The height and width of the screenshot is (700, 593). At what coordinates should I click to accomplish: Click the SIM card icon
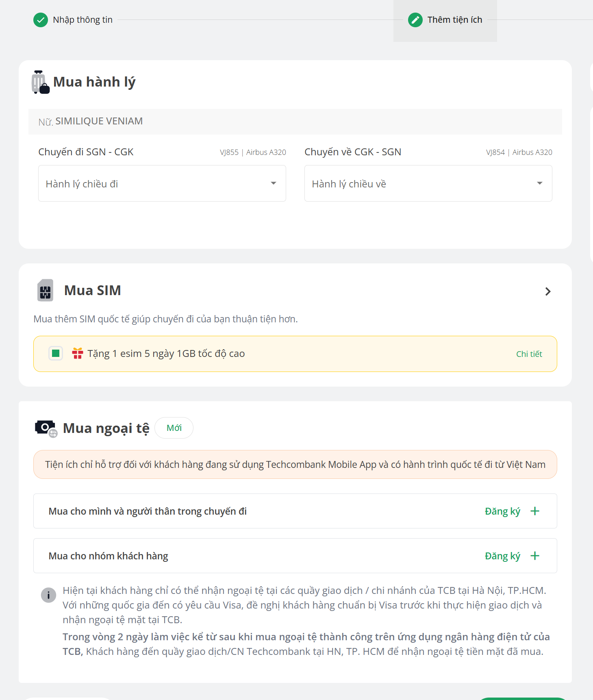(x=46, y=290)
